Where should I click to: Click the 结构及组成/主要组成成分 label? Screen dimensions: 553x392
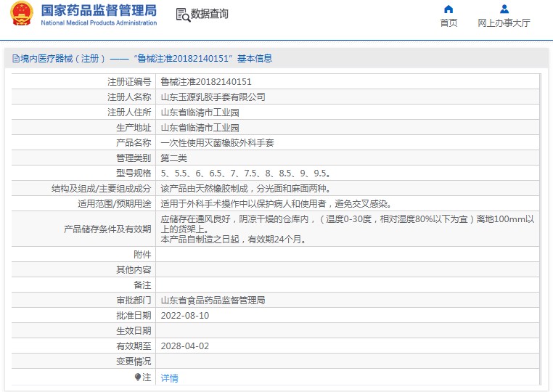pyautogui.click(x=101, y=189)
